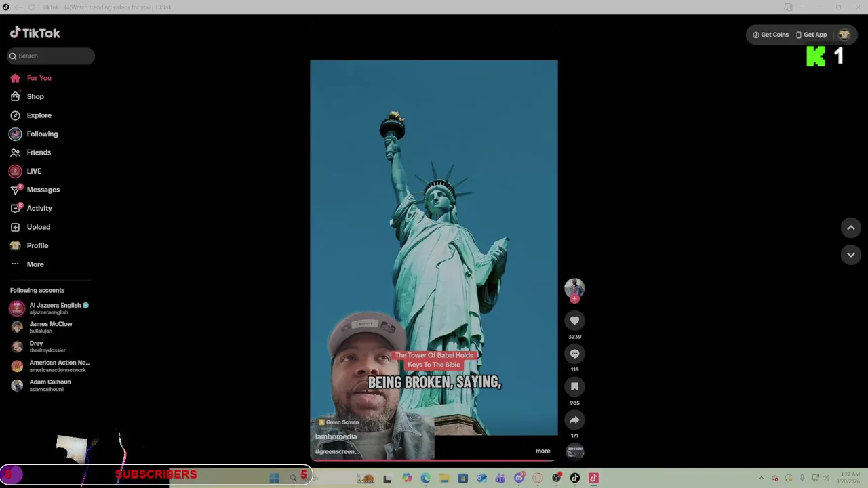This screenshot has height=488, width=868.
Task: Open the Activity notifications
Action: tap(39, 208)
